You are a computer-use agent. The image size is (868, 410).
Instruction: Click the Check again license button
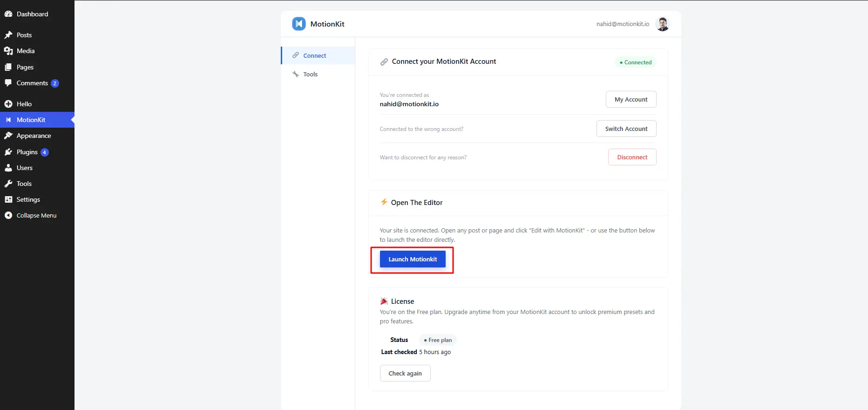coord(405,373)
